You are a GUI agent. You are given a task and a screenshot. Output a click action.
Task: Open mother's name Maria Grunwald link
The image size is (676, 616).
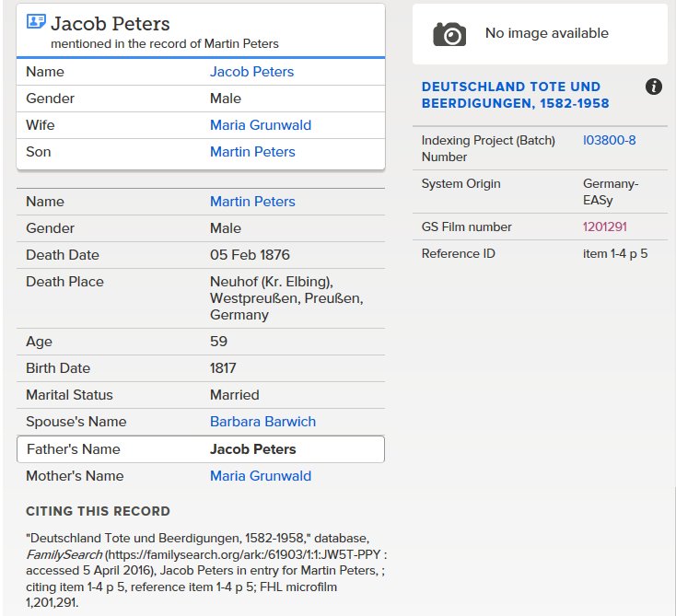(261, 475)
